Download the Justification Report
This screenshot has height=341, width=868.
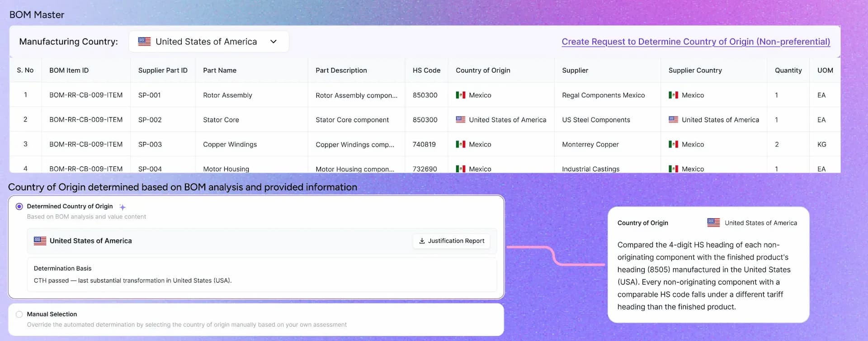(x=451, y=241)
